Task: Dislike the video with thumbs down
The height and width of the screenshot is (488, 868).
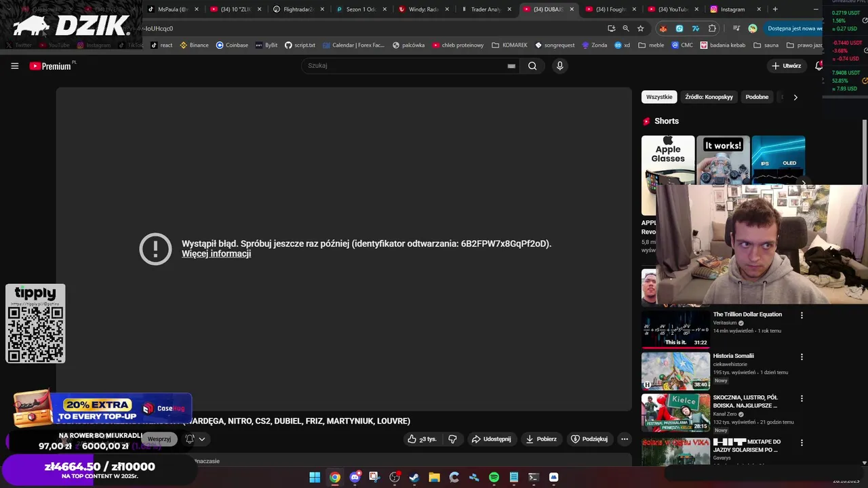Action: [452, 439]
